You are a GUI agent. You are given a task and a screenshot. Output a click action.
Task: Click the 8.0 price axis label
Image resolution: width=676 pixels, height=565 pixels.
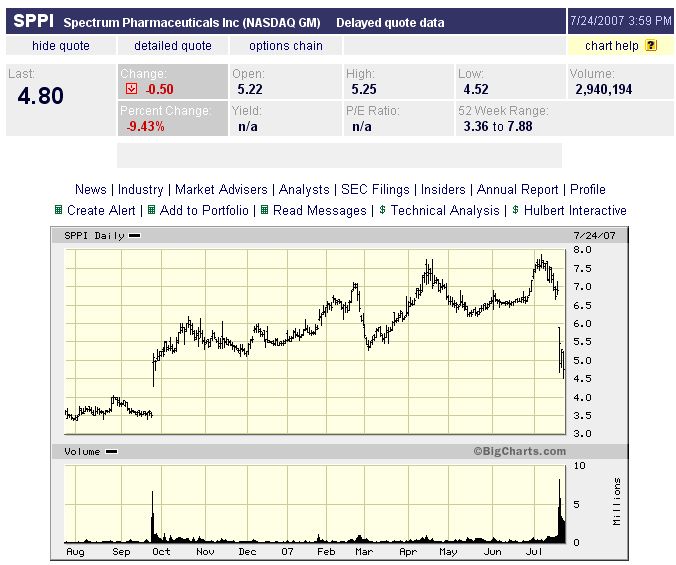click(582, 250)
